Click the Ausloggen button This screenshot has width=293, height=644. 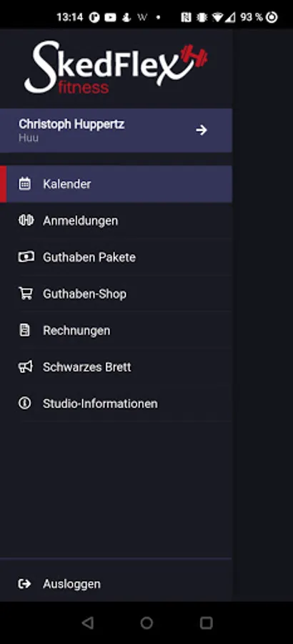116,584
